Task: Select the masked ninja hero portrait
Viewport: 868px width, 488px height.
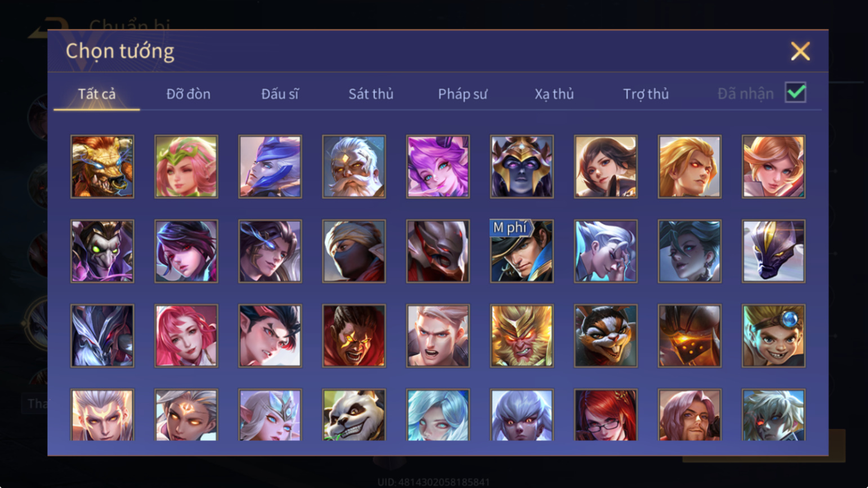Action: click(354, 251)
